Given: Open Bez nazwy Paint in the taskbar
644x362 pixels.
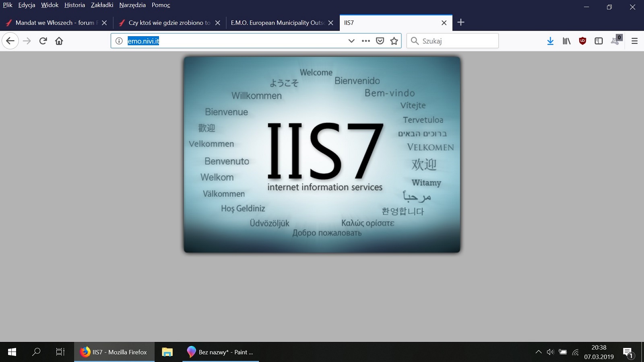Looking at the screenshot, I should pos(221,352).
